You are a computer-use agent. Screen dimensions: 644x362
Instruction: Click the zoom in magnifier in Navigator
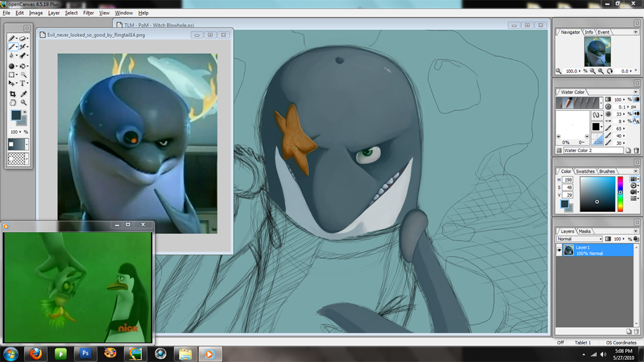tap(601, 71)
